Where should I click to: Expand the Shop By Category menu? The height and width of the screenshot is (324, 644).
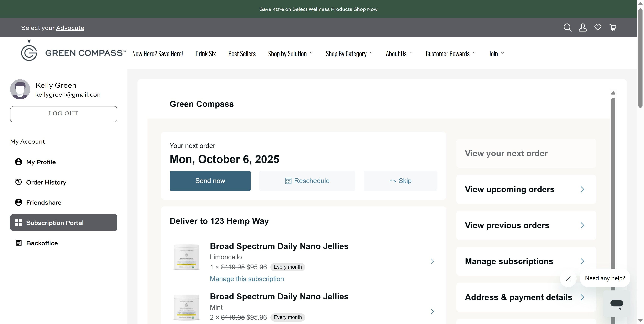(349, 54)
